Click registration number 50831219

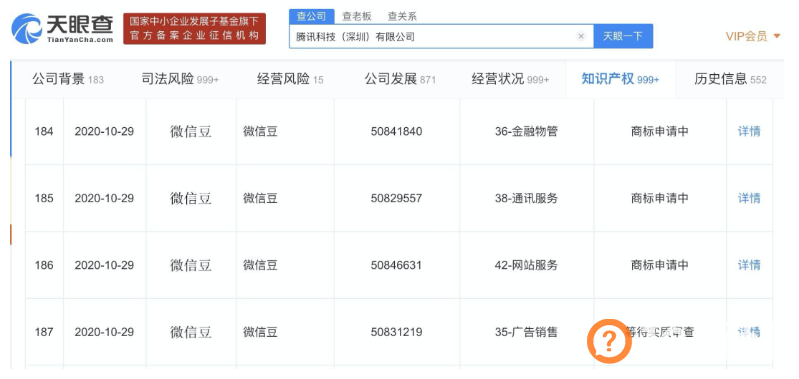[x=396, y=332]
